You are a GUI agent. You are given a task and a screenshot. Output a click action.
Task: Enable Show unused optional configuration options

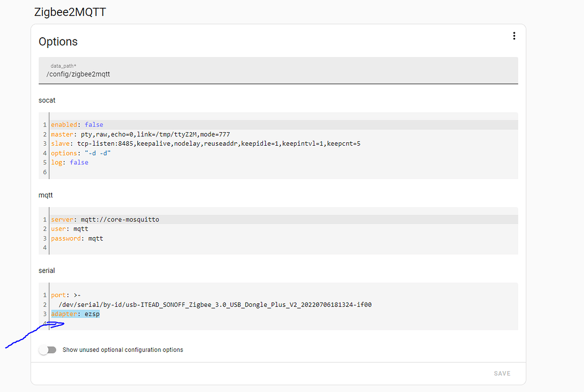coord(48,350)
